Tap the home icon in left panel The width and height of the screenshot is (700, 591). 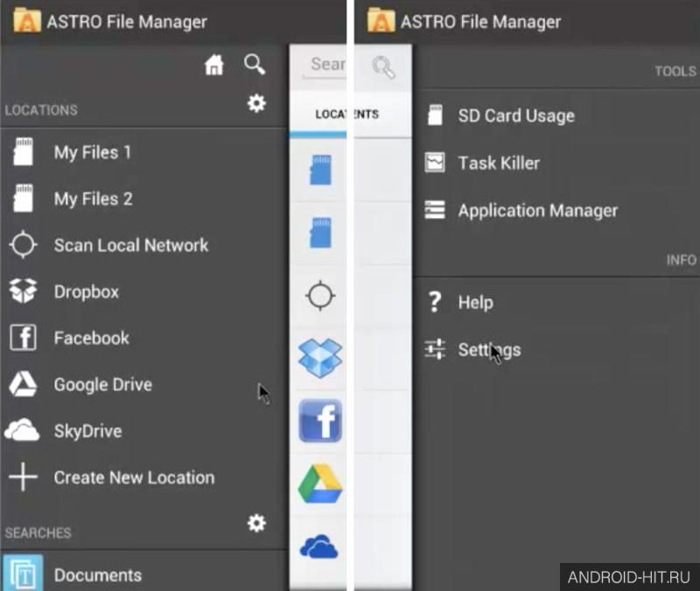click(x=213, y=65)
